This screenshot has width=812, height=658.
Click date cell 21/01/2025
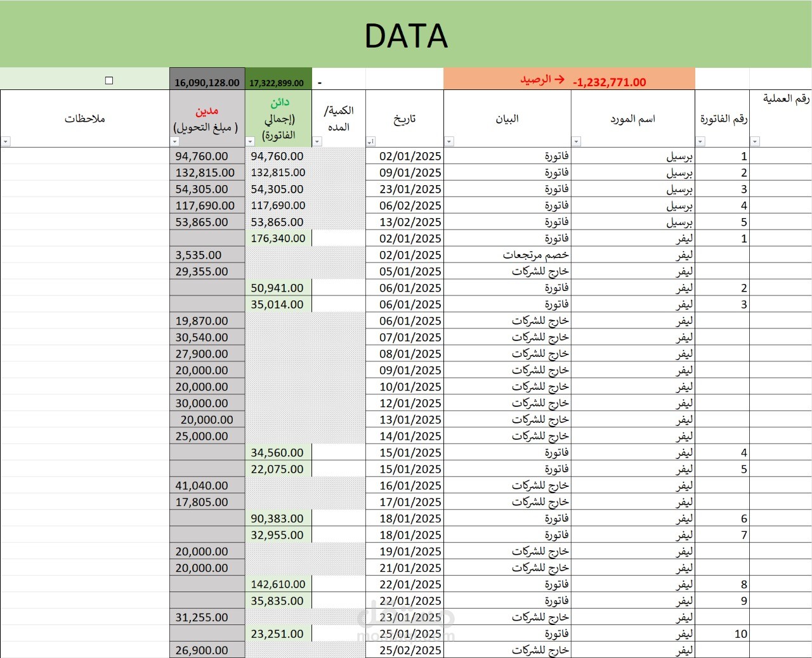(405, 568)
